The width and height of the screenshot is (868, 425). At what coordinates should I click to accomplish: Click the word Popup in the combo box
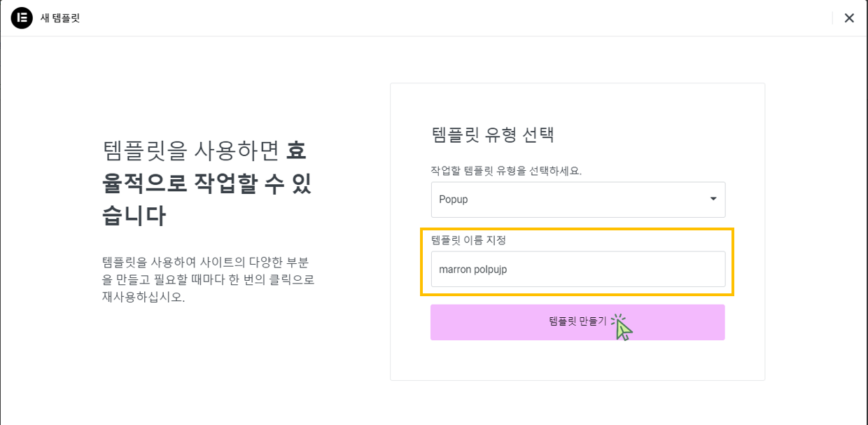[453, 200]
